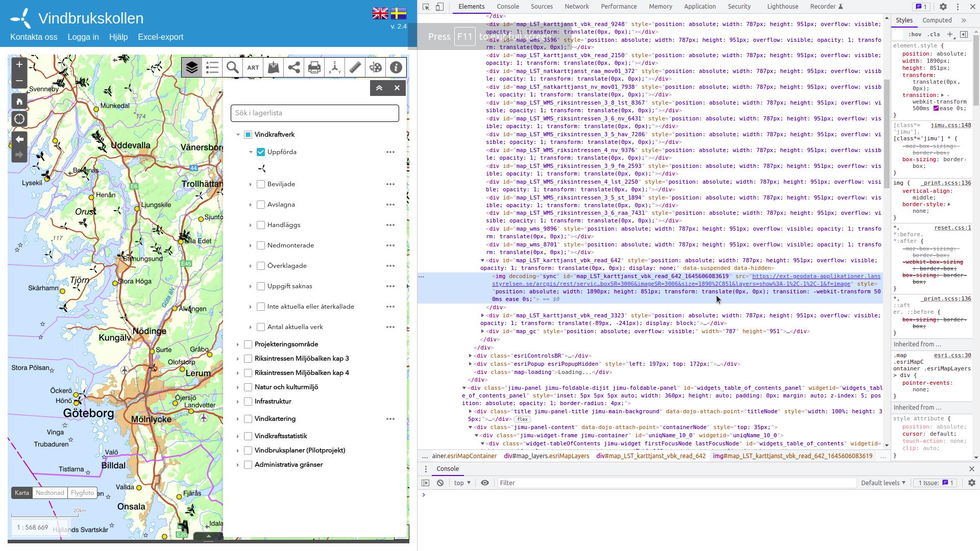Click the search field in layer list
This screenshot has height=551, width=980.
click(314, 112)
